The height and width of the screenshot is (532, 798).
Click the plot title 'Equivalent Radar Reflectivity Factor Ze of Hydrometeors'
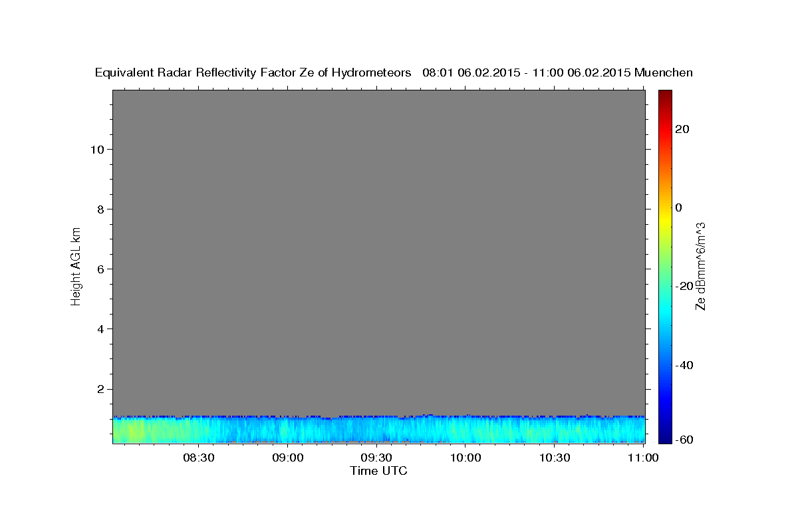[253, 73]
